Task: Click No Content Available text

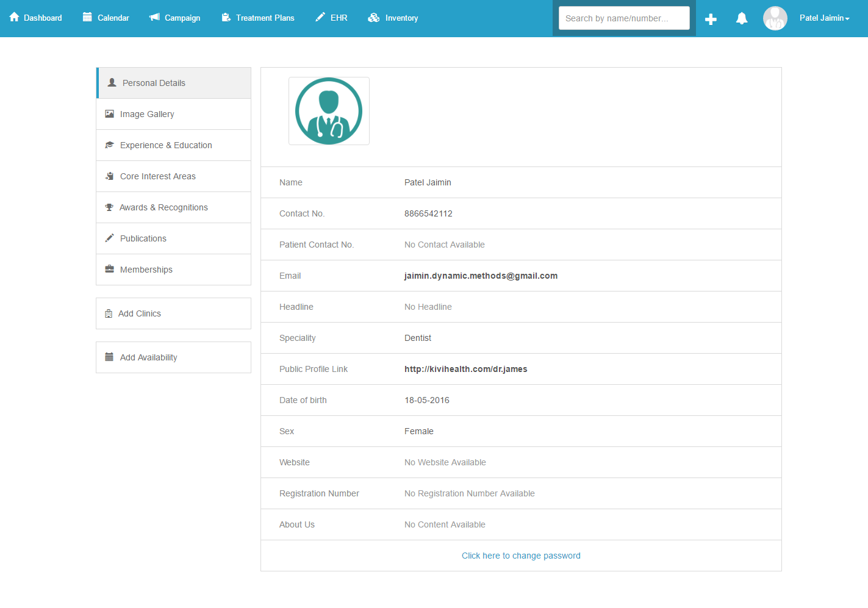Action: [445, 524]
